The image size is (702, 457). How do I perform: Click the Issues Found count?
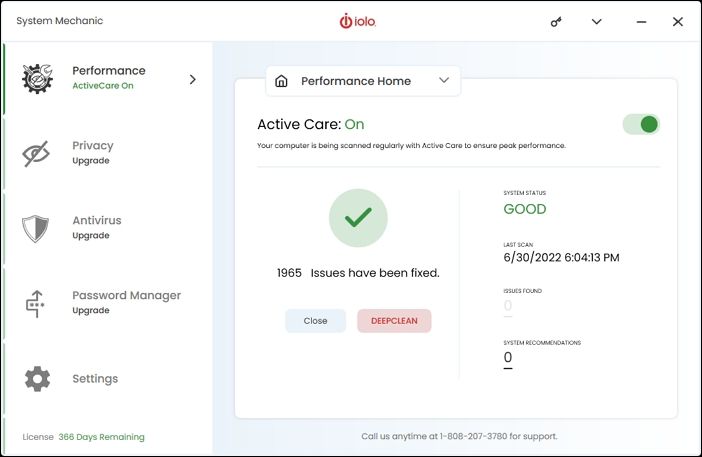(x=508, y=305)
